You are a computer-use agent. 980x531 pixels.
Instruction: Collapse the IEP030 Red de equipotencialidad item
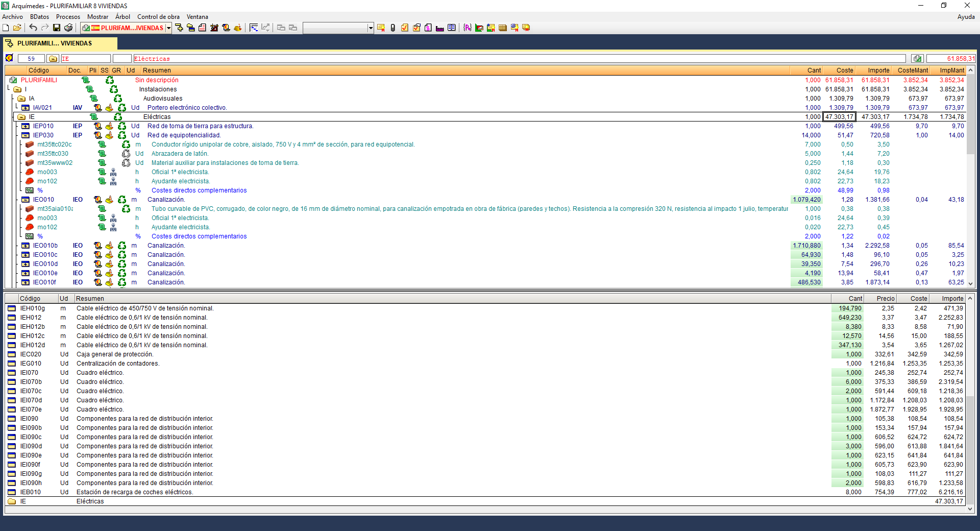coord(26,135)
